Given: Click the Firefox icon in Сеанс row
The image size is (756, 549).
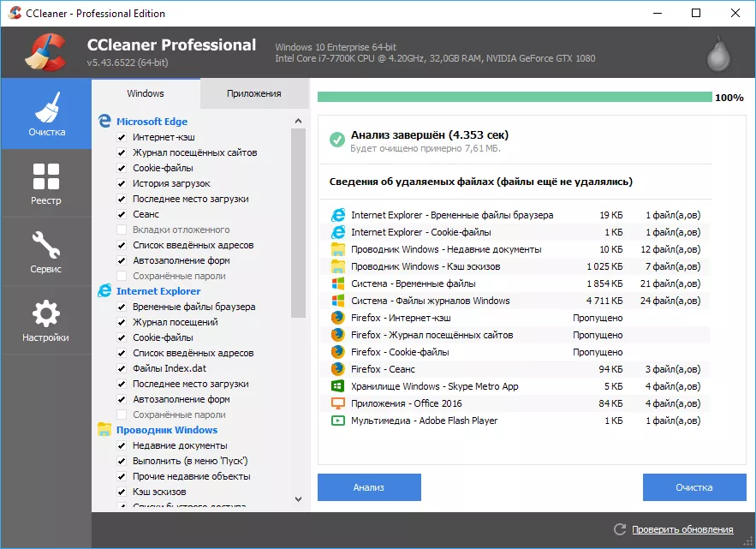Looking at the screenshot, I should (337, 369).
